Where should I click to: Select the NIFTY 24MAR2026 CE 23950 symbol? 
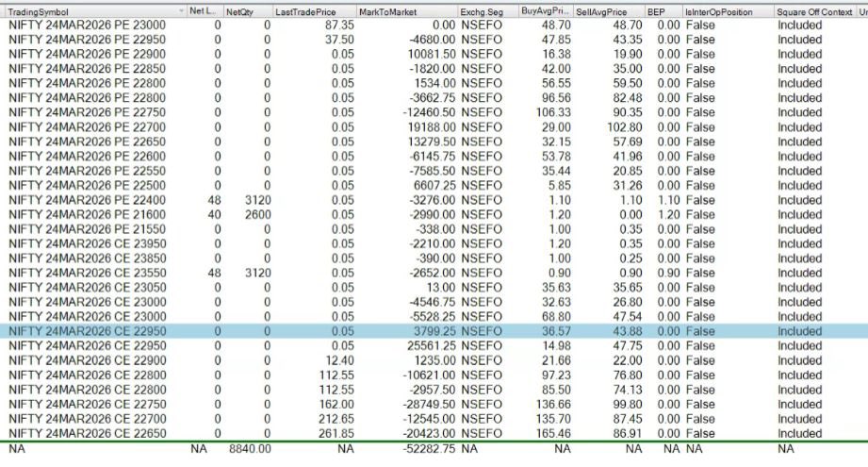(x=87, y=243)
